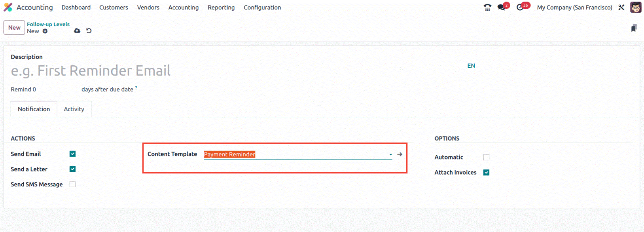Expand the Content Template dropdown arrow
The image size is (644, 232).
pyautogui.click(x=390, y=155)
